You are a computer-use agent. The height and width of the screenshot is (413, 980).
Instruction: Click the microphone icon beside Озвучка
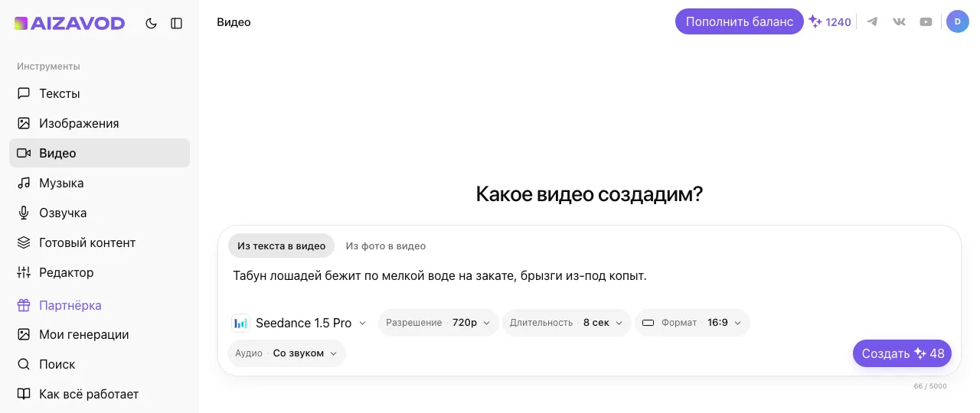pyautogui.click(x=24, y=213)
